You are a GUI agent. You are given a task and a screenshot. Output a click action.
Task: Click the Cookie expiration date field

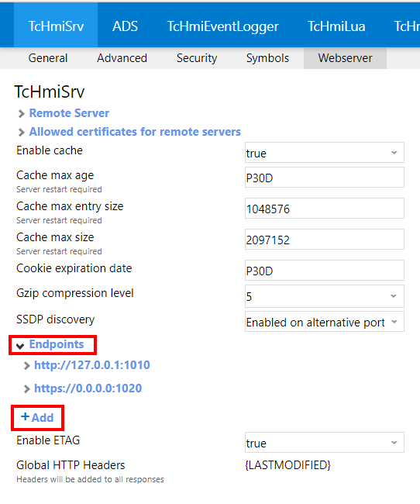(324, 271)
